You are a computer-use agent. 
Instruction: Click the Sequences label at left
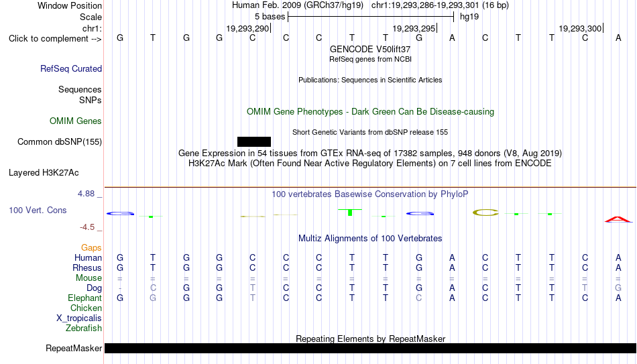[80, 89]
